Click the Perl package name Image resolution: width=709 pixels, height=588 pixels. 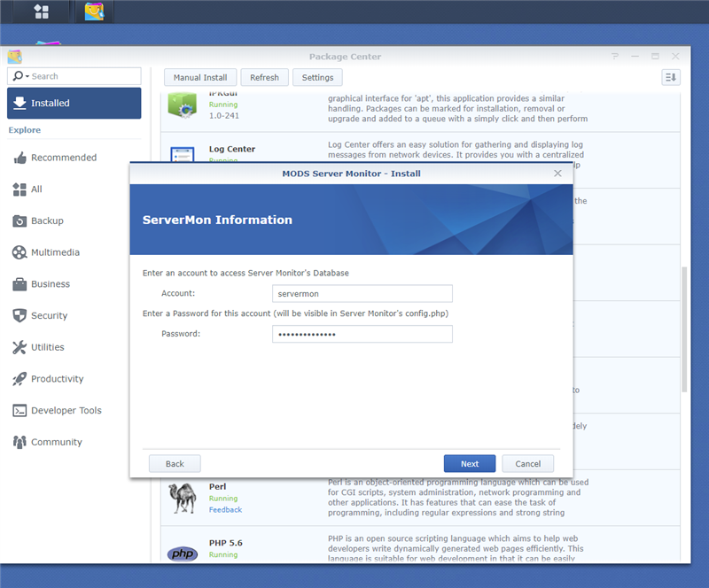coord(217,487)
